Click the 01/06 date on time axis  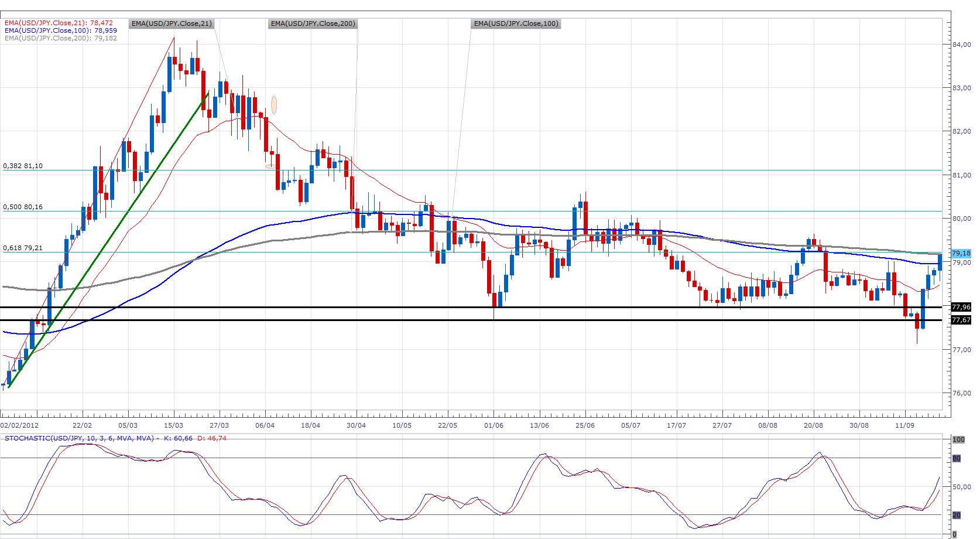[494, 425]
